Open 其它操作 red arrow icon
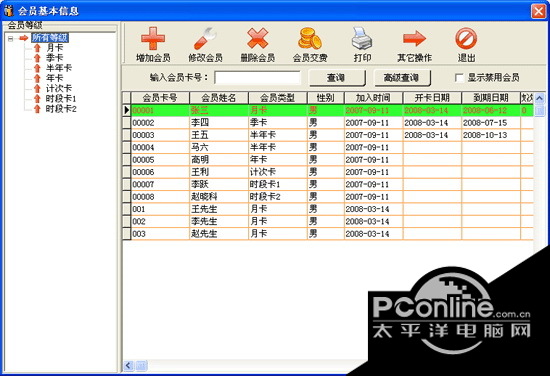This screenshot has width=550, height=376. tap(414, 38)
